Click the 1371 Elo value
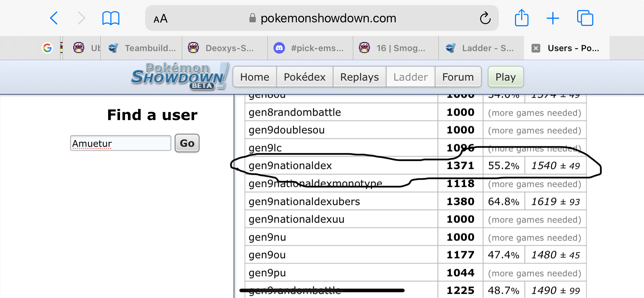Screen dimensions: 644x298 tap(460, 166)
